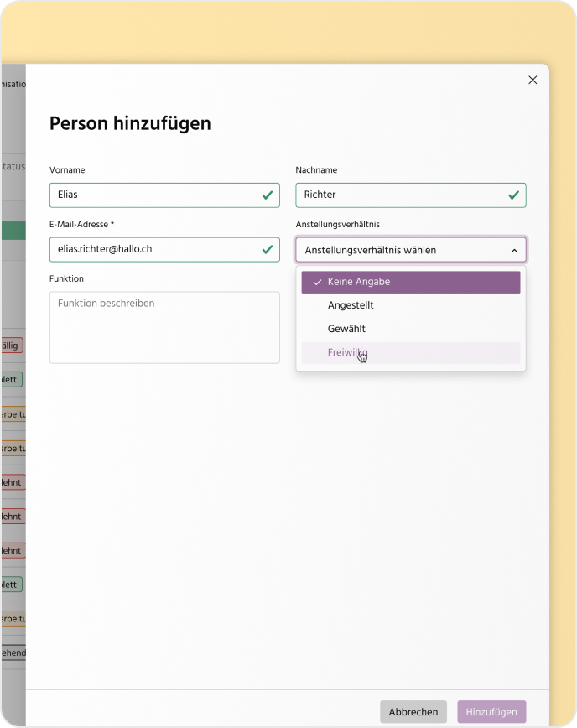
Task: Click the red fällig status badge behind the dialog
Action: tap(10, 345)
